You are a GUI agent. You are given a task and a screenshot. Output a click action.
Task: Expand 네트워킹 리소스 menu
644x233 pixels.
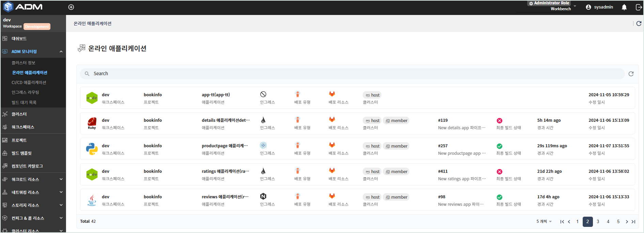coord(33,192)
